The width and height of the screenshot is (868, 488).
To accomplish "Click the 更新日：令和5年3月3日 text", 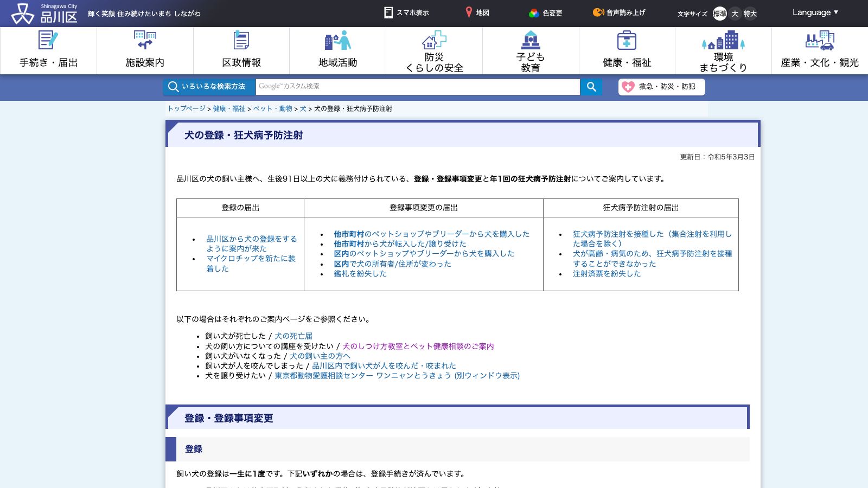I will point(717,157).
